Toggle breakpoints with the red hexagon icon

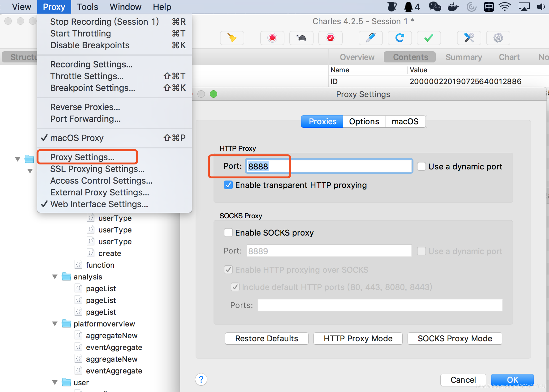[x=330, y=38]
